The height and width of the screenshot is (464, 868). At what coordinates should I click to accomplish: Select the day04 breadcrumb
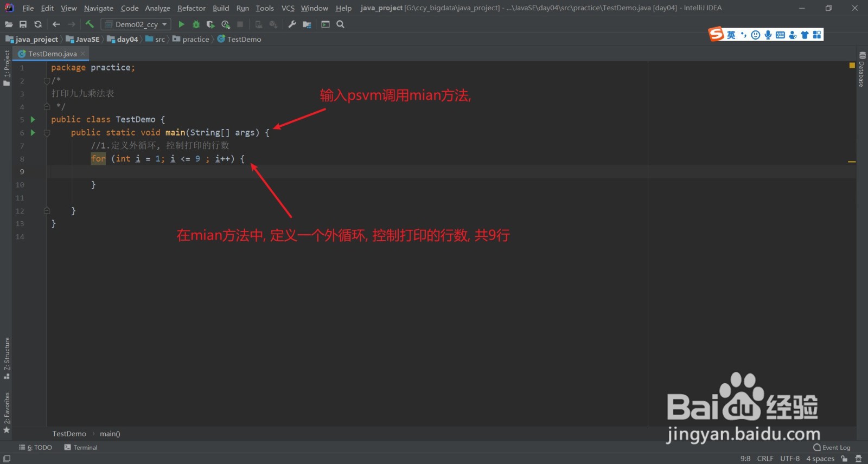coord(123,39)
